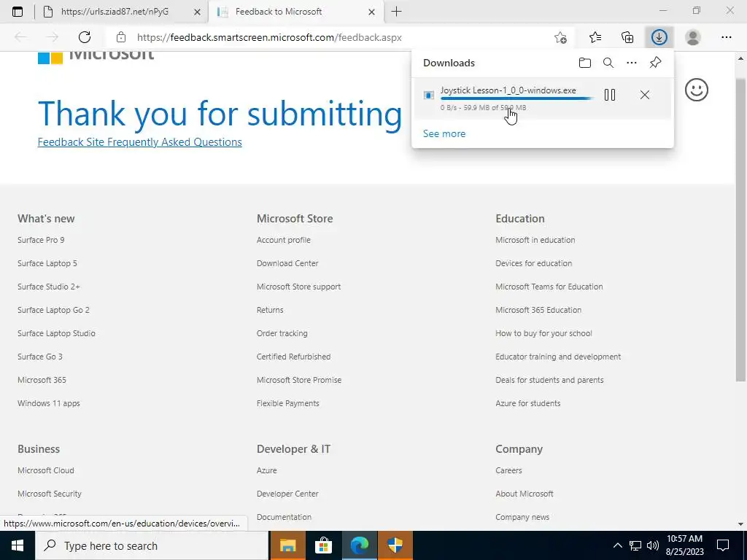Open the browser profile icon
Viewport: 747px width, 560px height.
pos(693,37)
